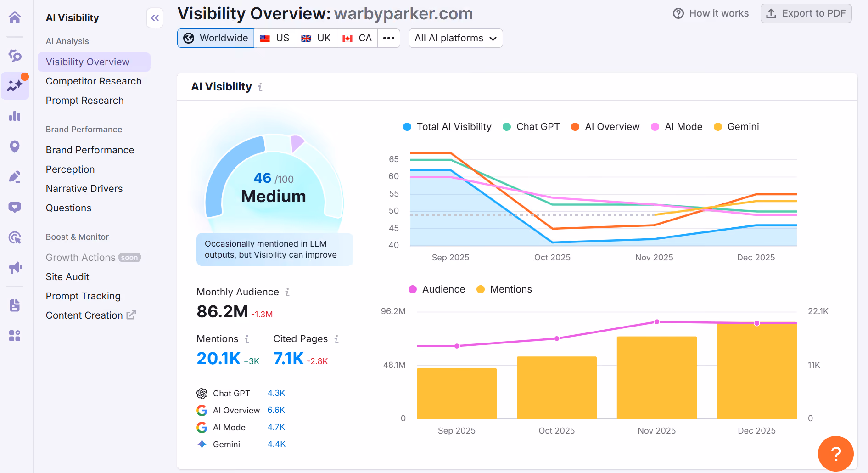Expand more countries with ellipsis button
The width and height of the screenshot is (868, 473).
pyautogui.click(x=389, y=38)
